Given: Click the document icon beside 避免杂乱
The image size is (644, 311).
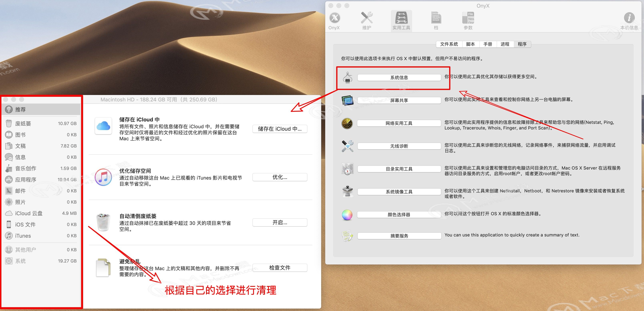Looking at the screenshot, I should pos(103,268).
